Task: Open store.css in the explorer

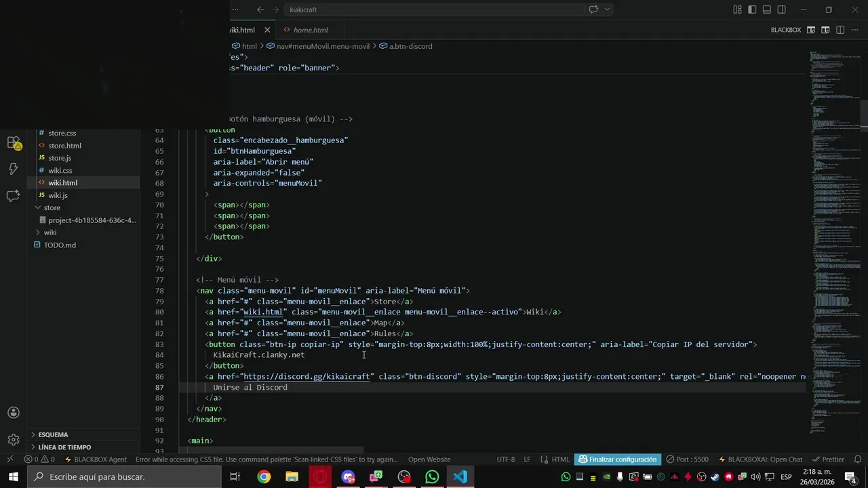Action: pos(62,133)
